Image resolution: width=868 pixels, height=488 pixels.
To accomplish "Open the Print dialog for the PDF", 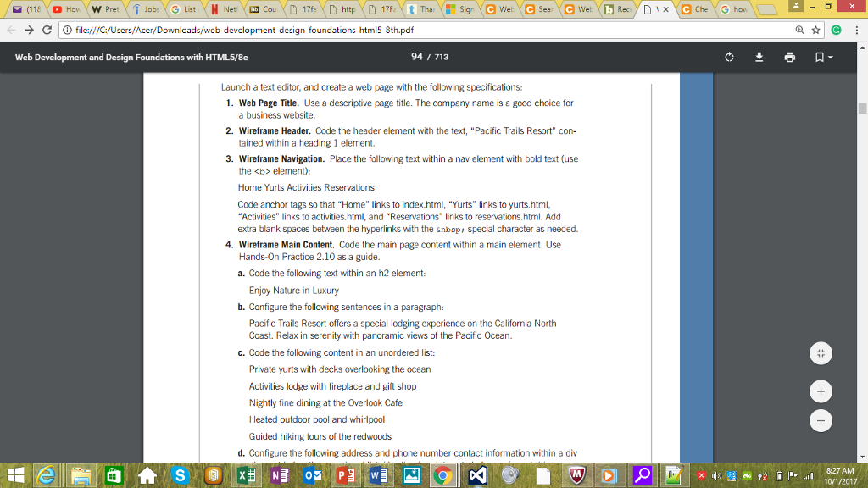I will [790, 57].
